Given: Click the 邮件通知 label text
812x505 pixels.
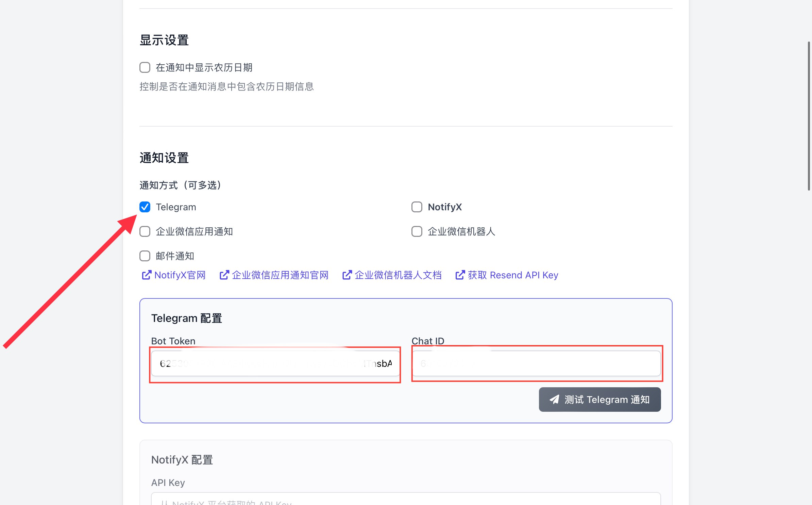Looking at the screenshot, I should tap(175, 256).
